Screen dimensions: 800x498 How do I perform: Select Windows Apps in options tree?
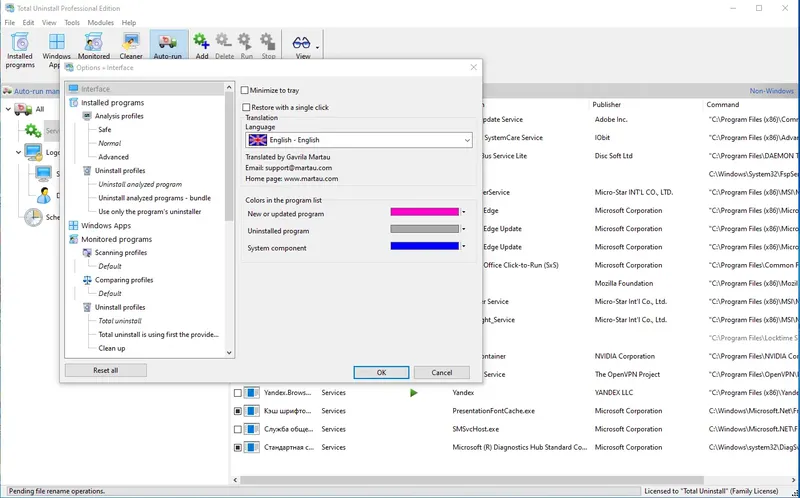click(x=106, y=226)
